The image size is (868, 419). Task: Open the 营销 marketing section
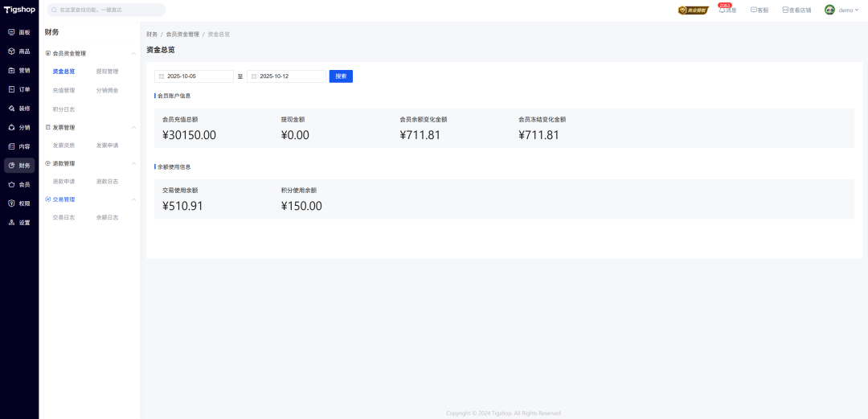point(11,70)
